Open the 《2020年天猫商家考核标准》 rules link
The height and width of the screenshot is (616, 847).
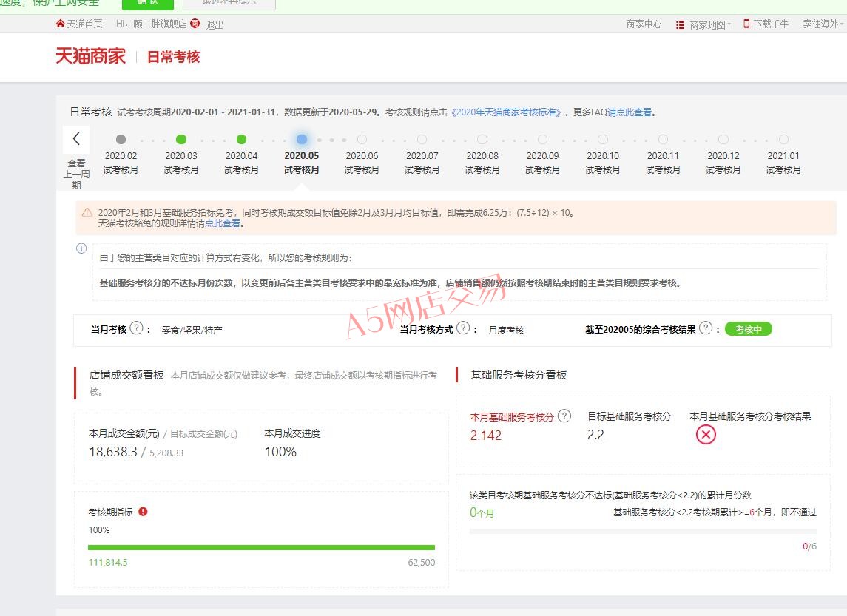coord(505,112)
